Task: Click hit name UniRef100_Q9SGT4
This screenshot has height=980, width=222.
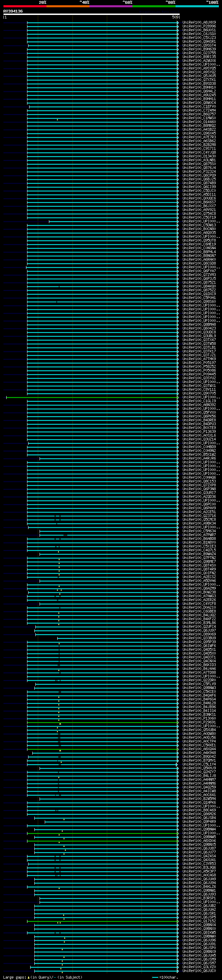Action: (199, 45)
